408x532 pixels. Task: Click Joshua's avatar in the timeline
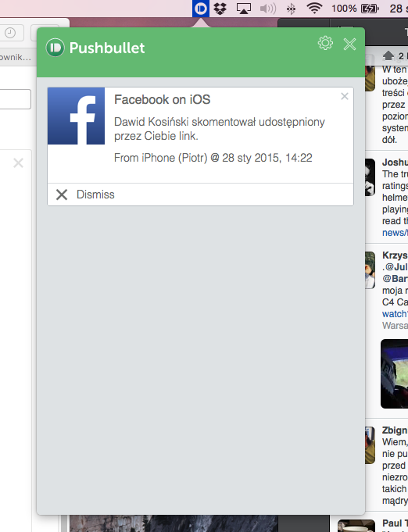point(370,177)
